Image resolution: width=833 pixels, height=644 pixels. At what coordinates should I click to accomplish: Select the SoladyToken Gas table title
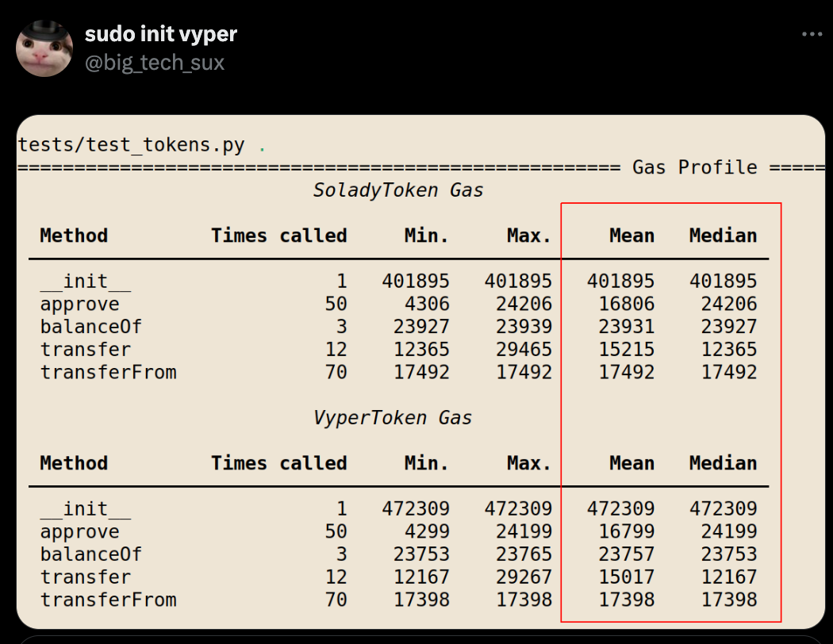pos(398,190)
